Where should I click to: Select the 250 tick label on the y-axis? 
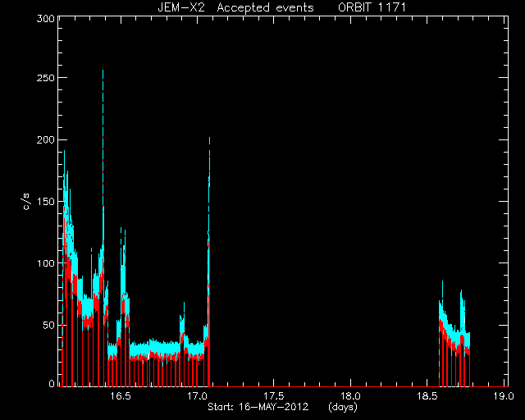pos(46,78)
